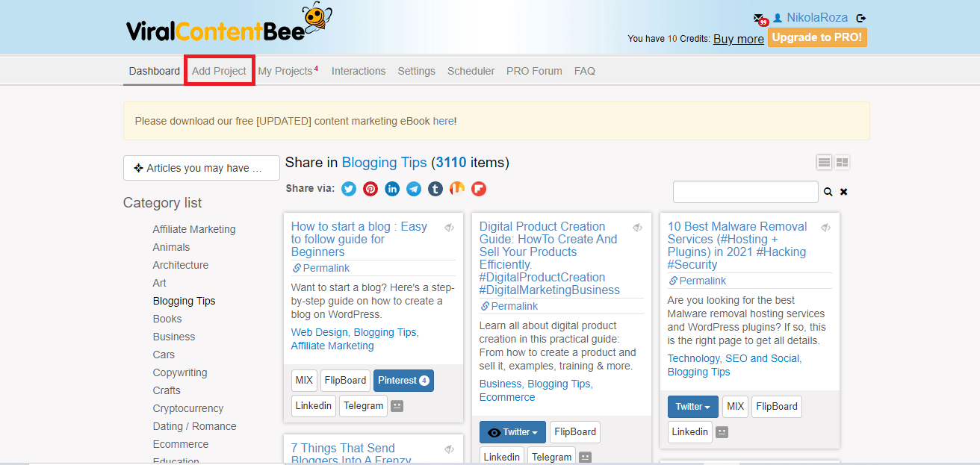Viewport: 980px width, 465px height.
Task: Open 'Web Design' tag on first card
Action: (319, 332)
